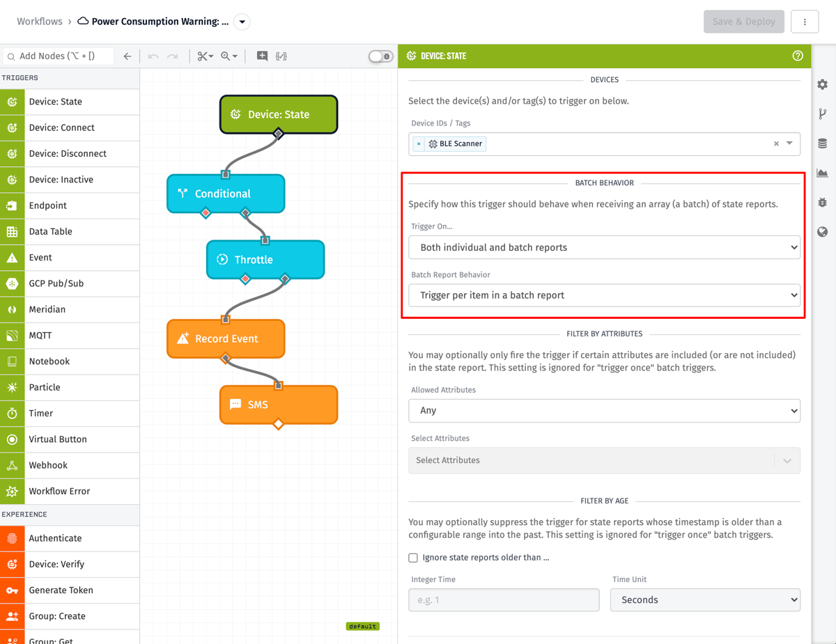Open the debug bug icon in sidebar

click(823, 203)
